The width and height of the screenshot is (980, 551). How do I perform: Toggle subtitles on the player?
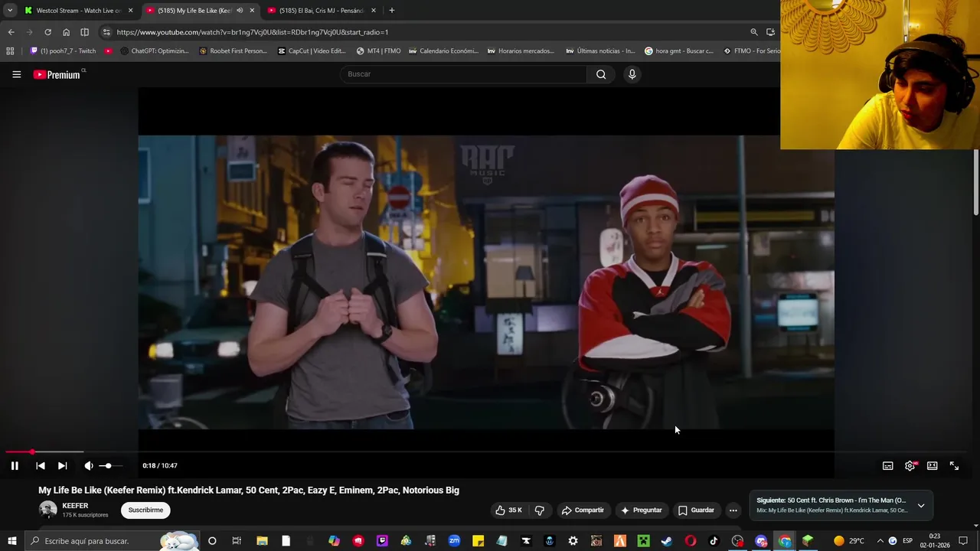(887, 465)
